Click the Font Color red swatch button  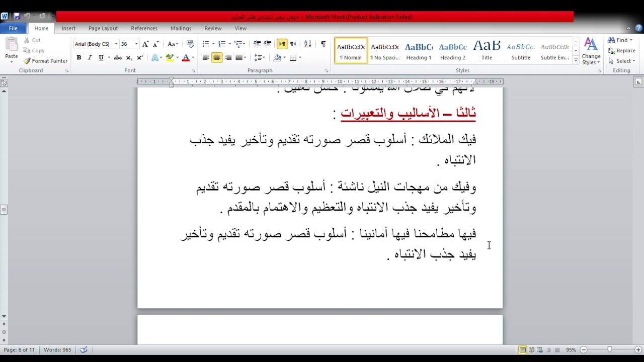point(186,58)
